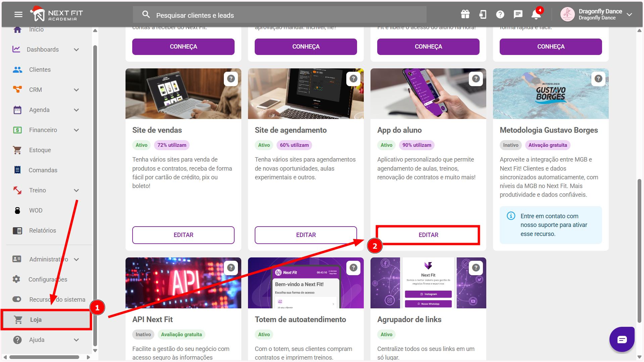This screenshot has height=362, width=644.
Task: Open Relatórios in the sidebar
Action: coord(42,231)
